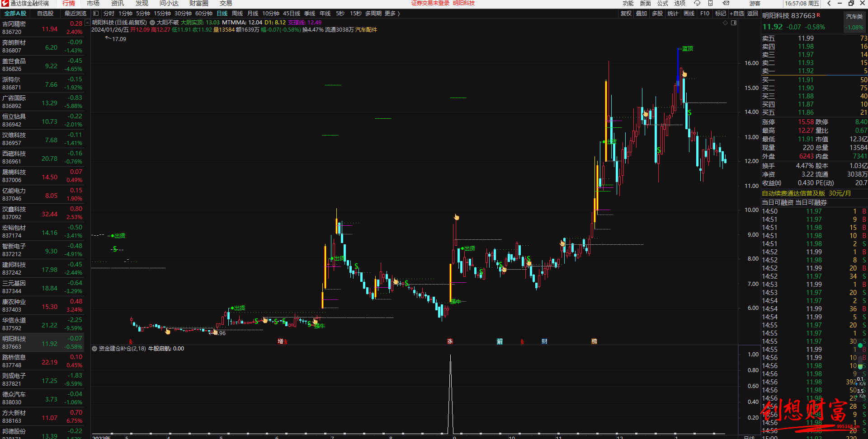Toggle the sidebar panel icon before 分时
Screen dimensions: 868x439
click(96, 14)
